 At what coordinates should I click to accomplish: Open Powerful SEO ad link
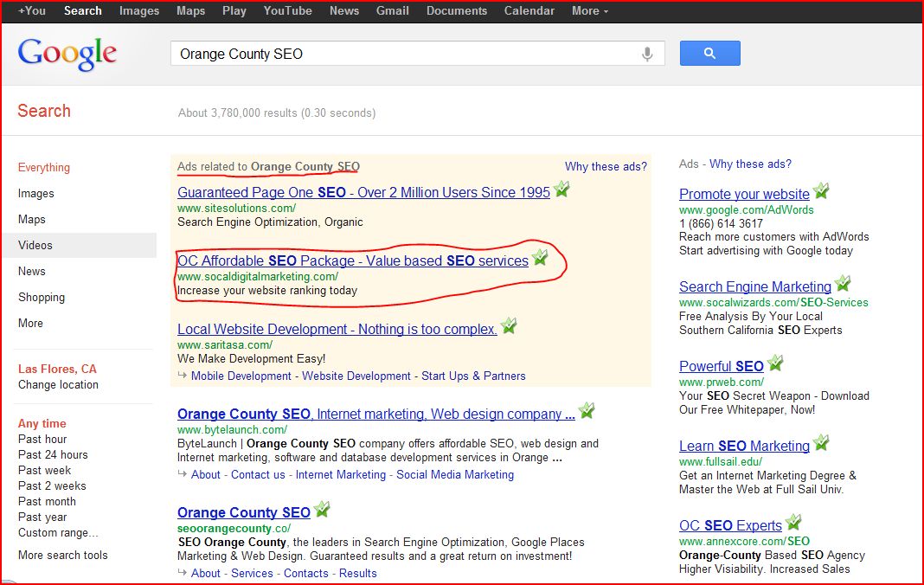pos(722,366)
